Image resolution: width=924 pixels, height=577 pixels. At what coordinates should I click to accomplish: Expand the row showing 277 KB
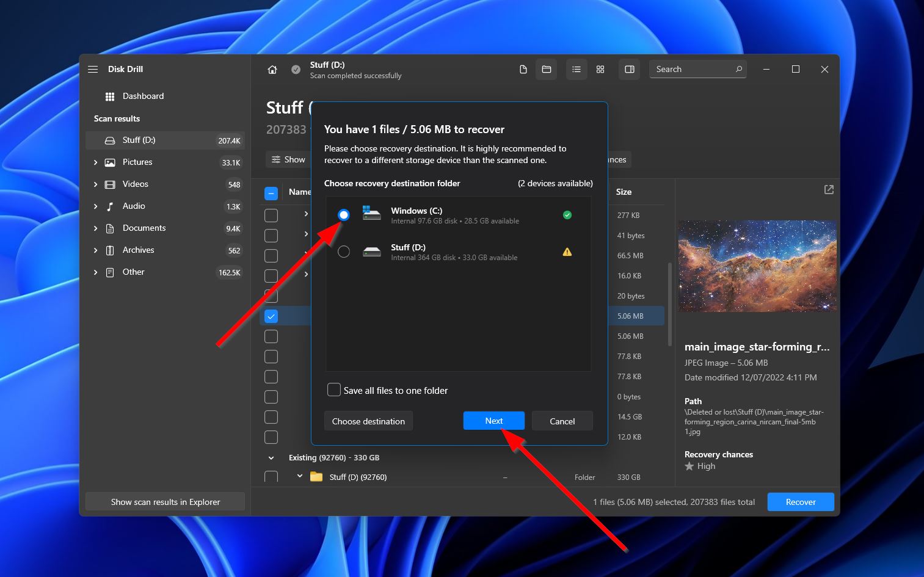click(x=306, y=214)
